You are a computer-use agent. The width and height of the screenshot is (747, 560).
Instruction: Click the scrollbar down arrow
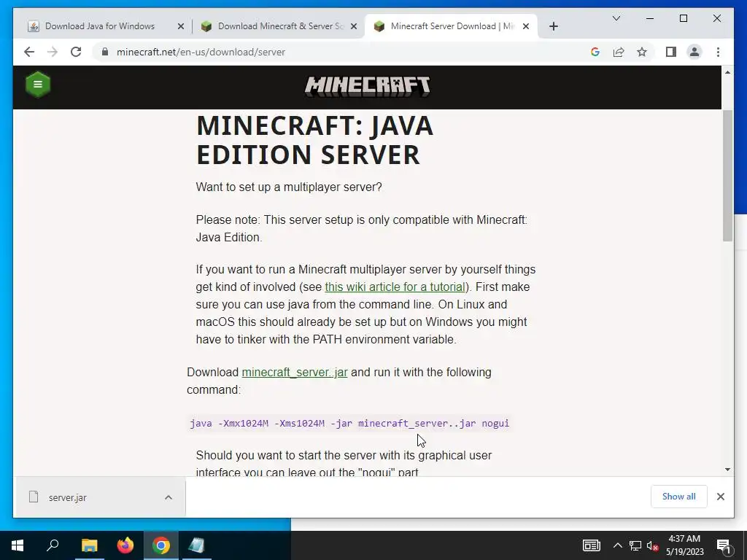[x=727, y=470]
